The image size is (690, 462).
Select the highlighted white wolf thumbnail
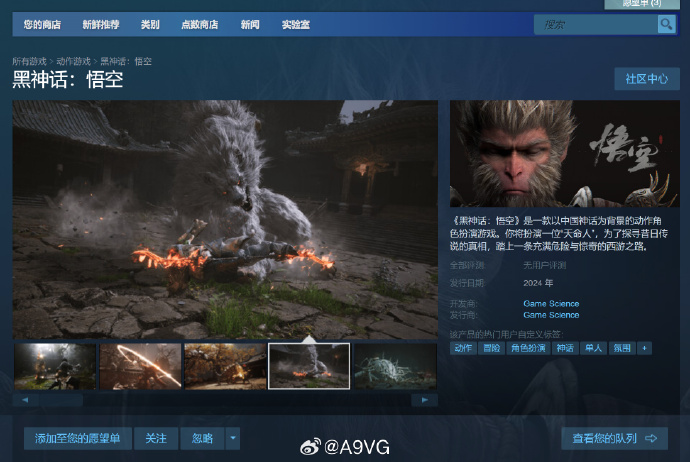pos(309,367)
